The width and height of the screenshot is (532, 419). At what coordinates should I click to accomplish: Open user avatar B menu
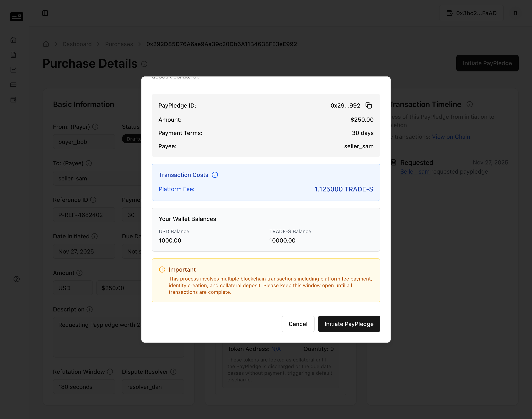[x=515, y=13]
